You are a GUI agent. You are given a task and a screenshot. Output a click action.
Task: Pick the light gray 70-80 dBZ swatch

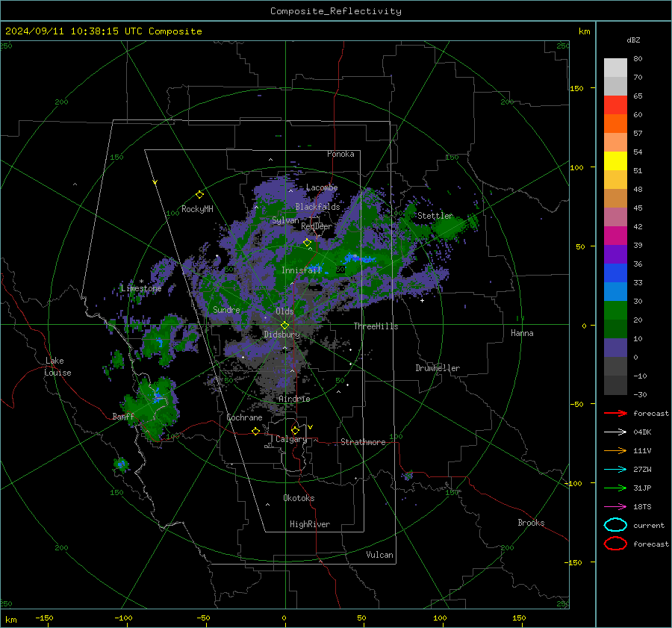(x=615, y=68)
